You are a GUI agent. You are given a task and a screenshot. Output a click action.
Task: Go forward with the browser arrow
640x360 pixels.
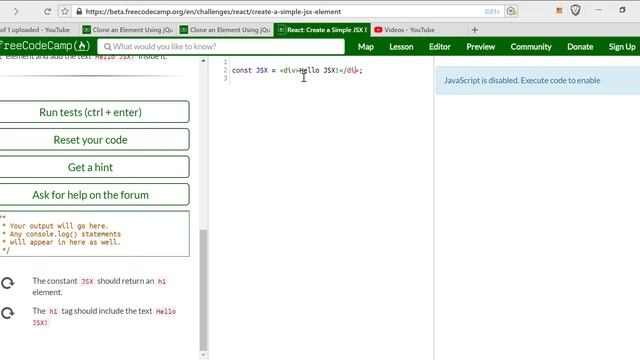pyautogui.click(x=16, y=11)
